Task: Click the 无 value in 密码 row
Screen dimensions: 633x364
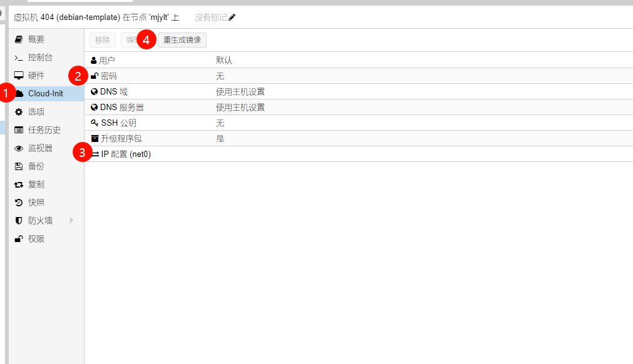Action: coord(220,76)
